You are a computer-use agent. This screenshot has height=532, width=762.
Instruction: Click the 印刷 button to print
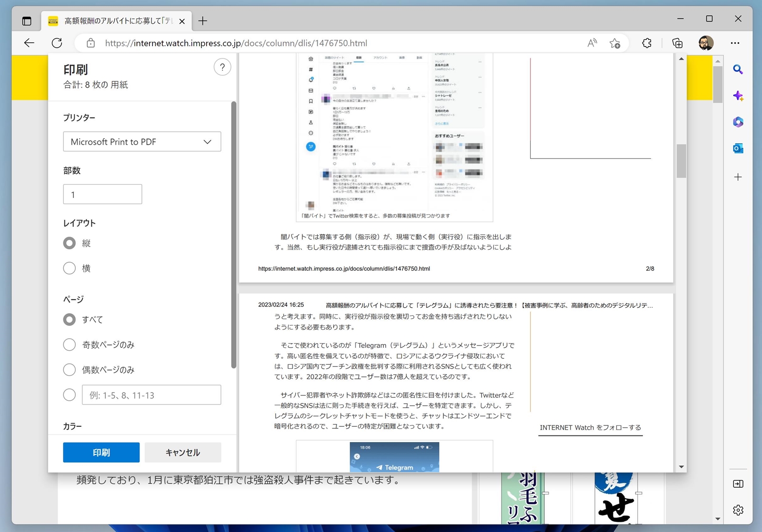click(101, 452)
